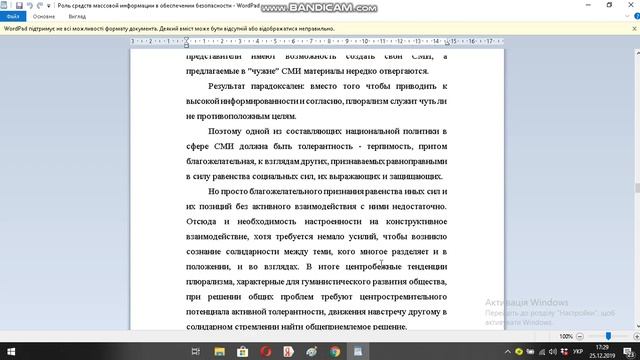Open the Windows Start menu

[11, 351]
